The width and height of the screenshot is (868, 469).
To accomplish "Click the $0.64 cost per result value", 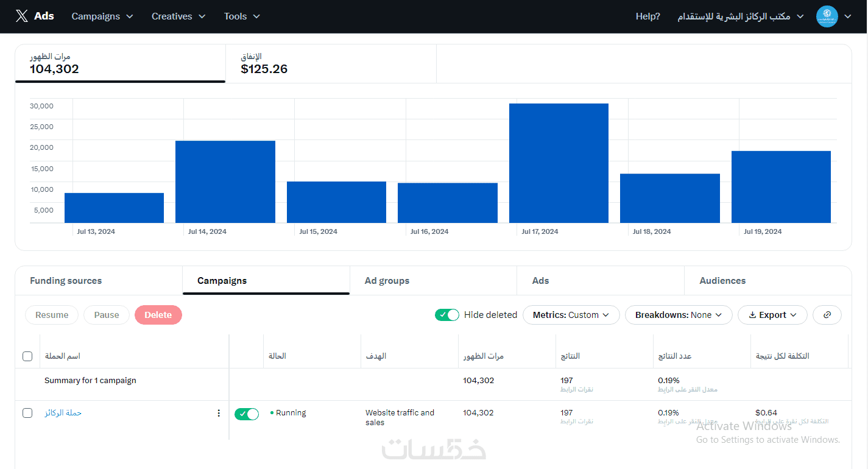I will [x=766, y=413].
